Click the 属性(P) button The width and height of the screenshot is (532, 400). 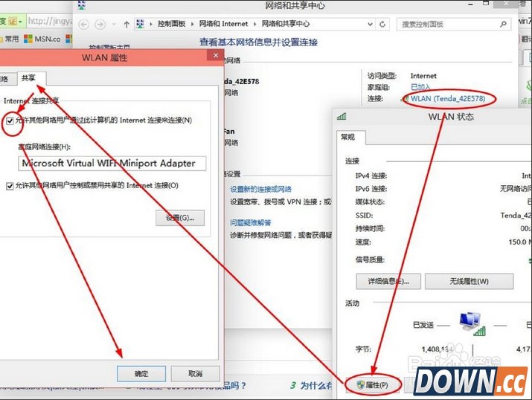pos(374,384)
